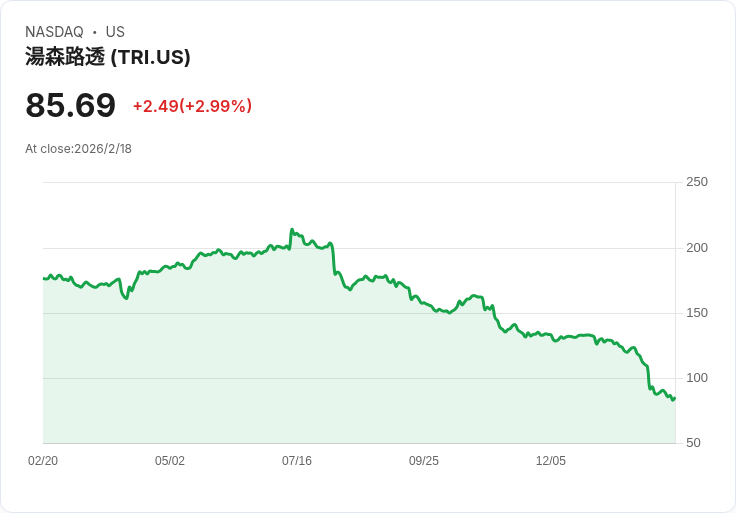
Task: Click the 200 y-axis label
Action: 696,248
